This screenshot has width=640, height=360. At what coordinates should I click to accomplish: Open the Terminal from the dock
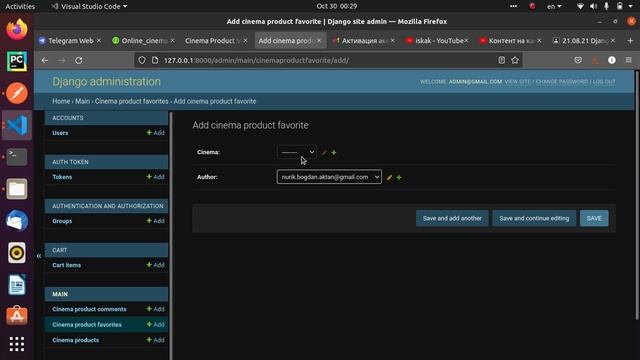(x=17, y=157)
